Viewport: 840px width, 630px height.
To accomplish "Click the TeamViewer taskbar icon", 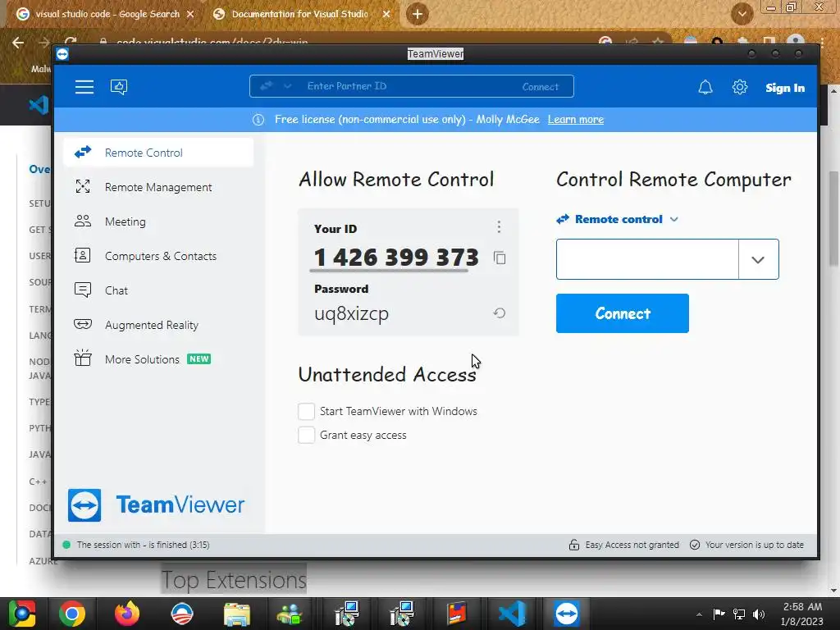I will tap(567, 614).
